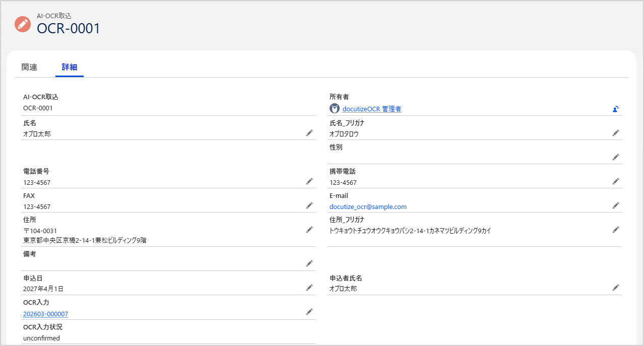Viewport: 644px width, 346px height.
Task: Edit the 氏名_フリガナ field via pencil icon
Action: click(615, 133)
